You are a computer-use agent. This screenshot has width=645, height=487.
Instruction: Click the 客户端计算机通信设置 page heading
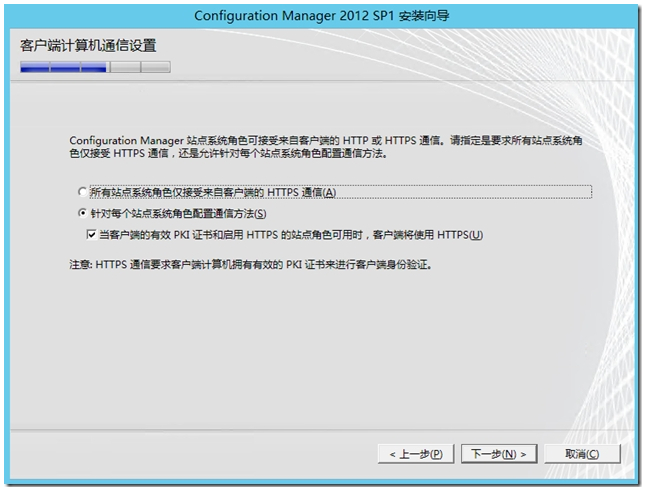coord(88,46)
